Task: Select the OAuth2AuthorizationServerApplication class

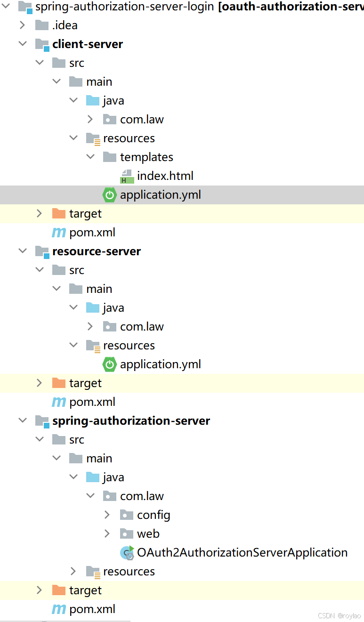Action: pyautogui.click(x=242, y=552)
